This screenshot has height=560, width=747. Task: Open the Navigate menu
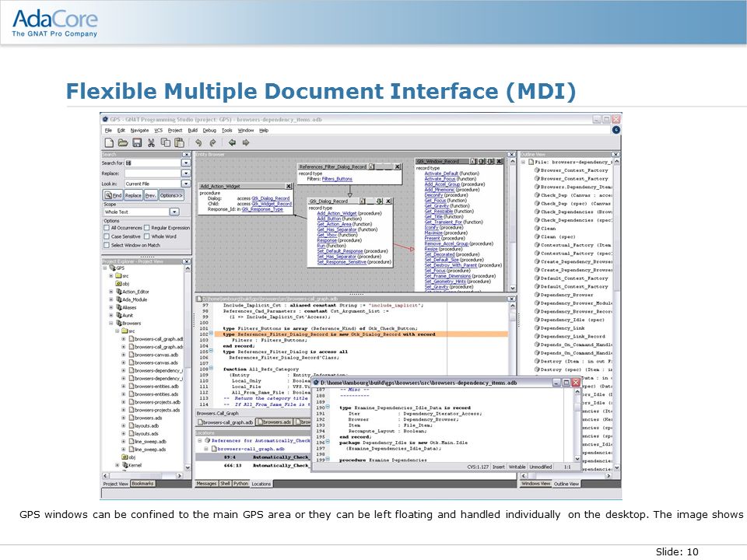coord(139,130)
